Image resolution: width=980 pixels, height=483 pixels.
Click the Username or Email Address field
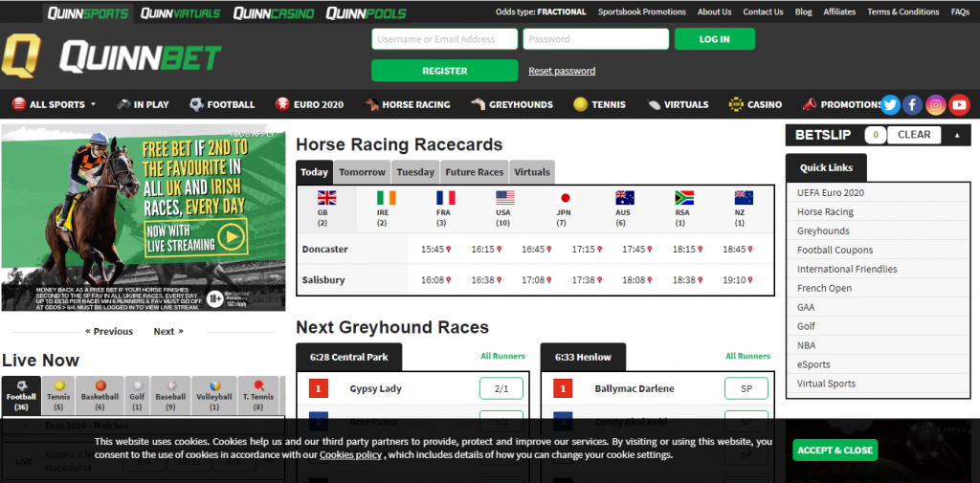pyautogui.click(x=443, y=39)
